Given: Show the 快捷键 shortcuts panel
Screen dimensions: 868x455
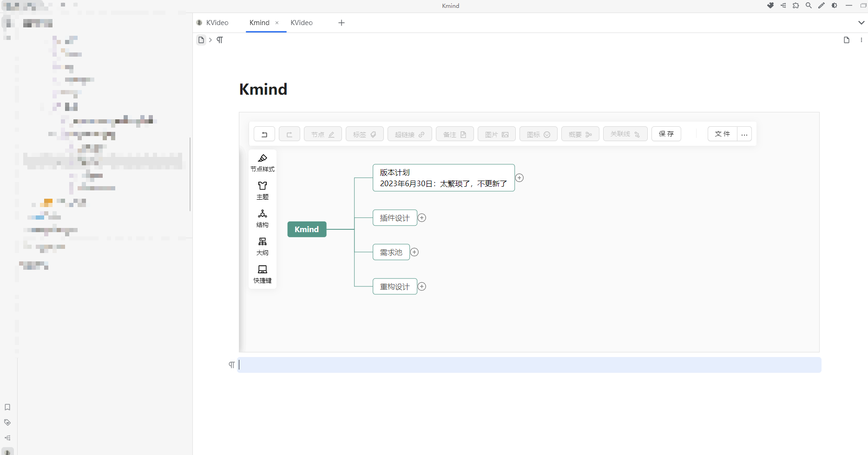Looking at the screenshot, I should 263,274.
